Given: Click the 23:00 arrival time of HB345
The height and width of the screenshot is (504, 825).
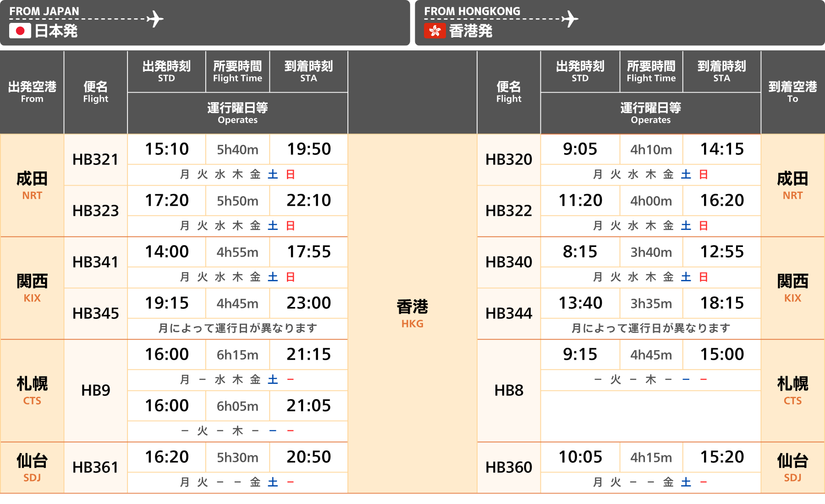Looking at the screenshot, I should click(x=308, y=303).
